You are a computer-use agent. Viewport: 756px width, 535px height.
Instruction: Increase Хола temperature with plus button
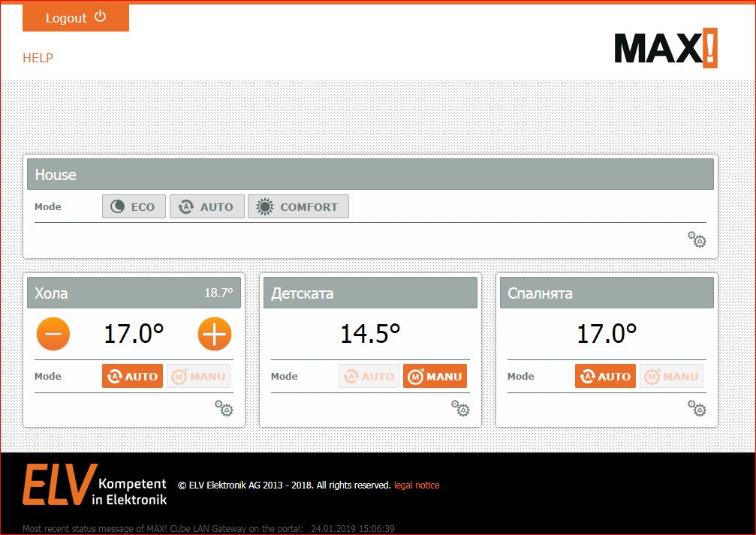215,335
